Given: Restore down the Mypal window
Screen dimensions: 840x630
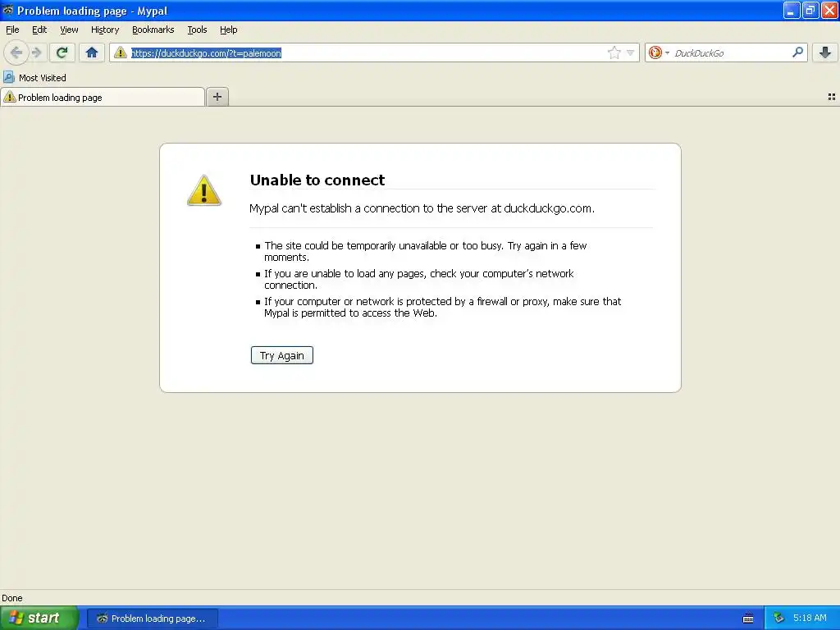Looking at the screenshot, I should [x=810, y=10].
